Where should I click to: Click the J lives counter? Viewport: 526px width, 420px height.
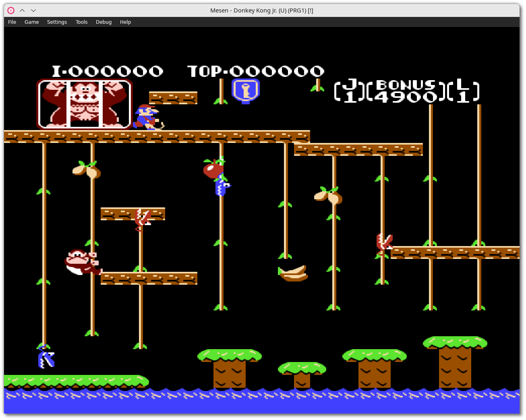pyautogui.click(x=350, y=91)
